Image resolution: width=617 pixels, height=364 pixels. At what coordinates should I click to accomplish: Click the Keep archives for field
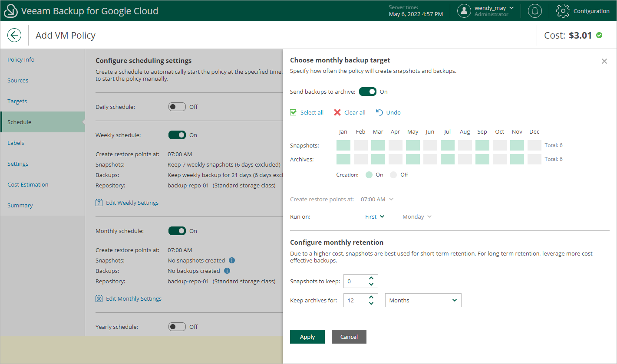[361, 300]
